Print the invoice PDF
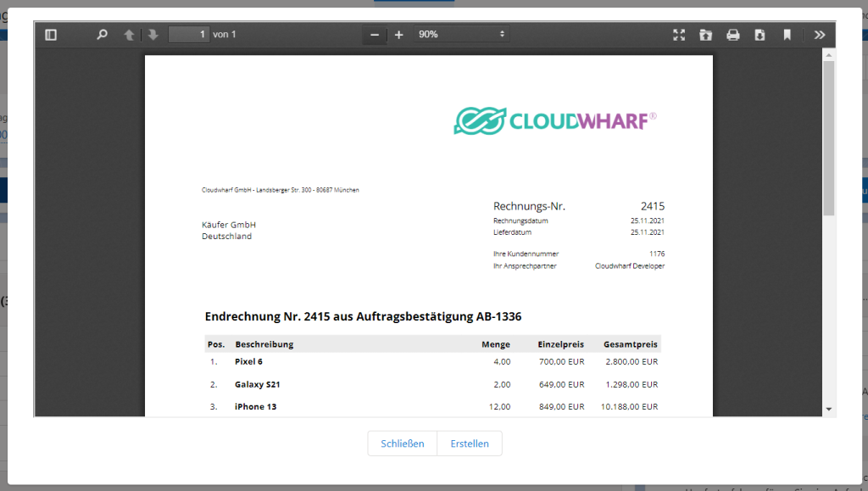The width and height of the screenshot is (868, 491). 732,35
